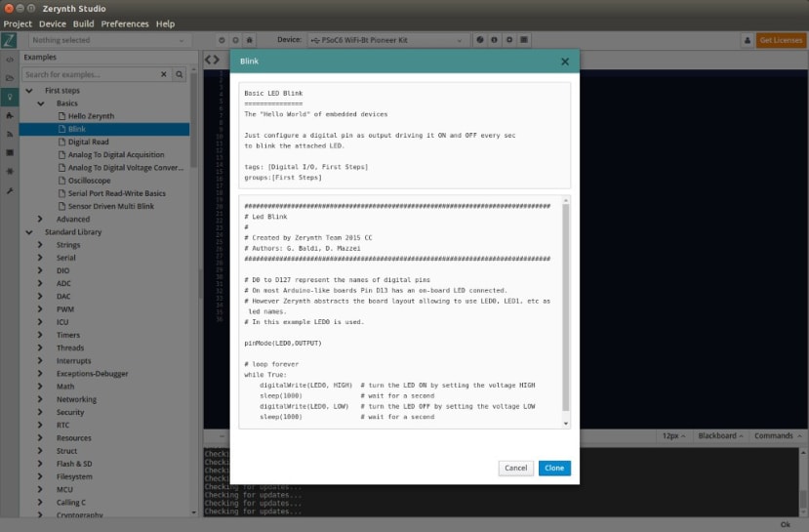Open the Project menu
The width and height of the screenshot is (809, 532).
tap(18, 23)
